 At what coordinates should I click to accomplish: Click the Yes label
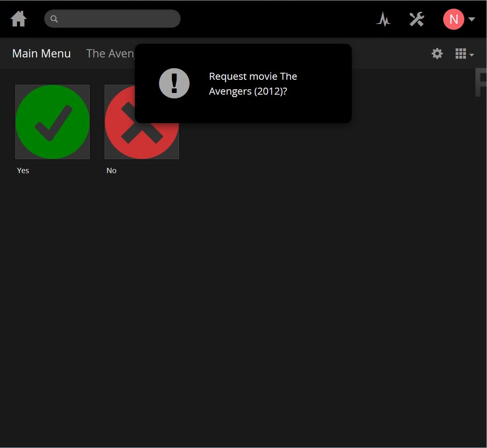pos(23,170)
